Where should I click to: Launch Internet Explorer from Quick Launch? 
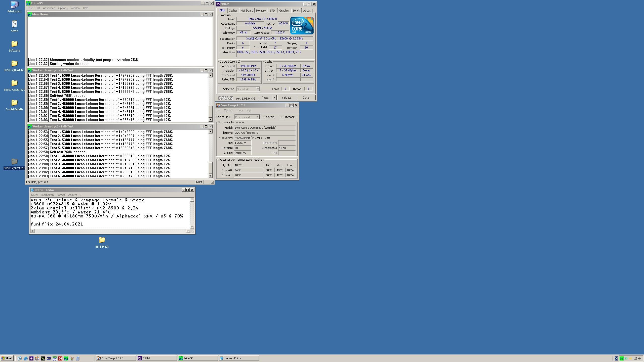click(x=26, y=358)
